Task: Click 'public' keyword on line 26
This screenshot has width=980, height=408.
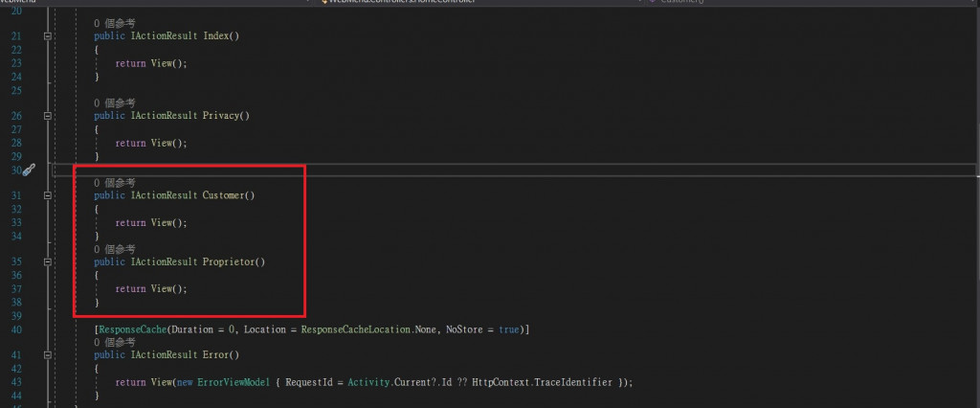Action: pos(109,116)
